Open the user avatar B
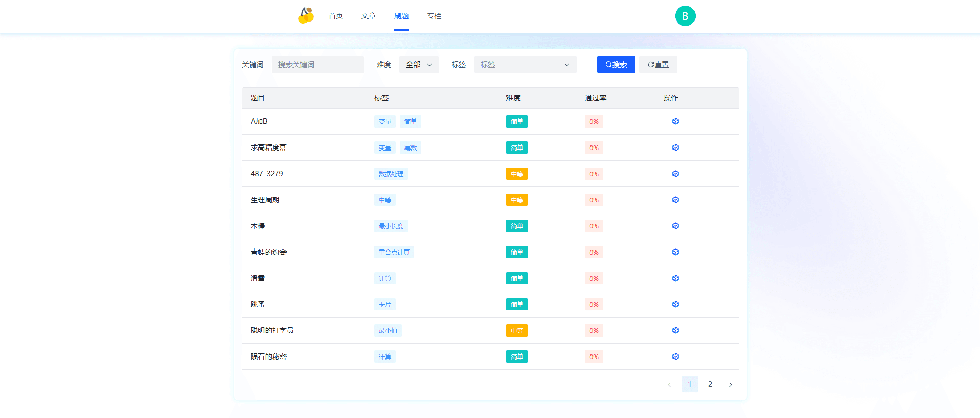Image resolution: width=980 pixels, height=418 pixels. tap(685, 16)
